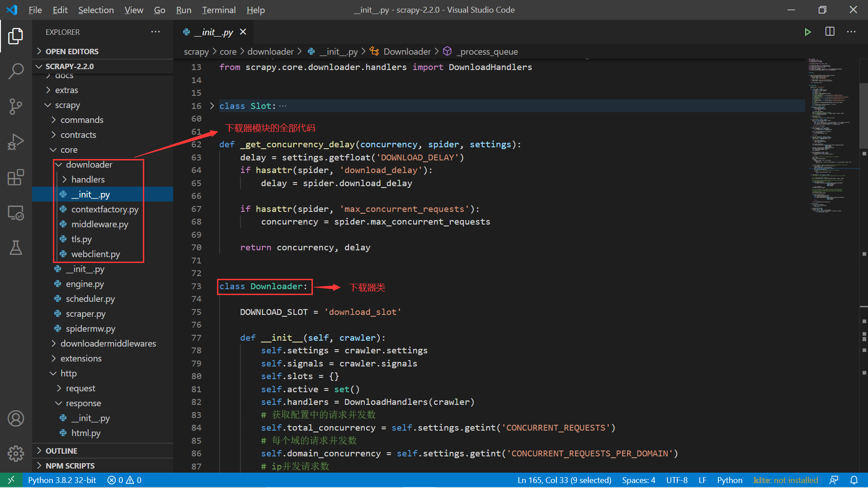868x488 pixels.
Task: Expand the OPEN EDITORS section
Action: 103,52
